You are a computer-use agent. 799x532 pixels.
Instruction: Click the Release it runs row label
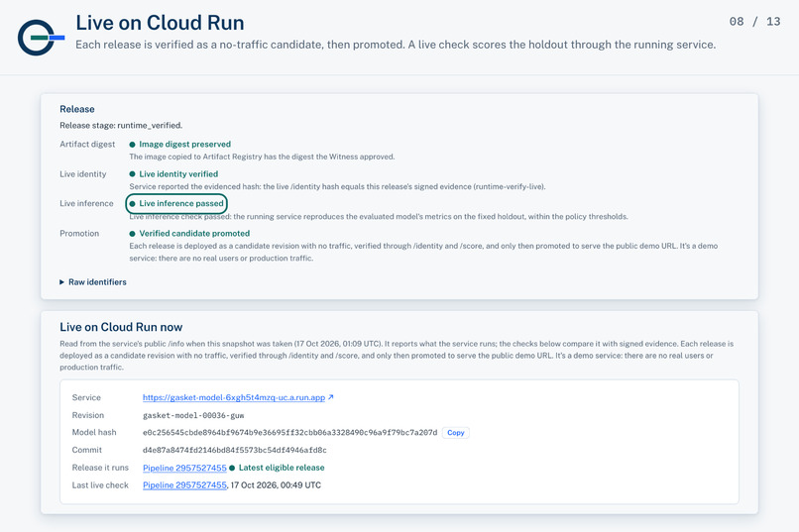100,468
